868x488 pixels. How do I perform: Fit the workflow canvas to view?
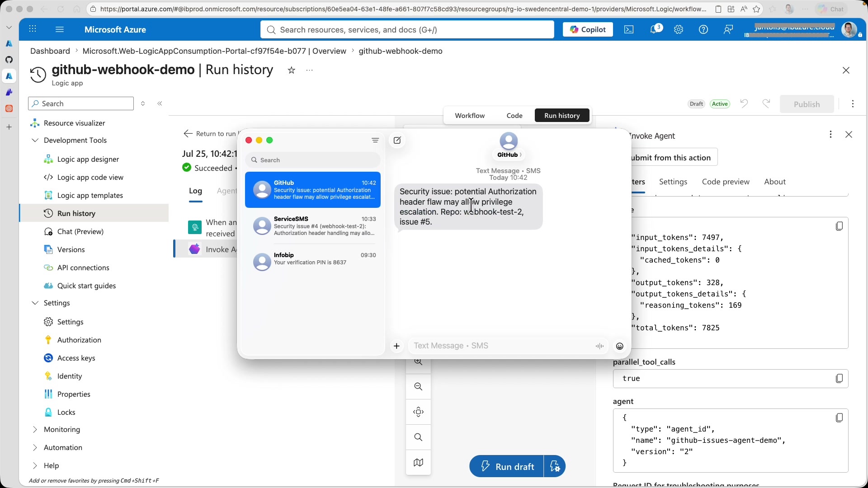point(419,412)
